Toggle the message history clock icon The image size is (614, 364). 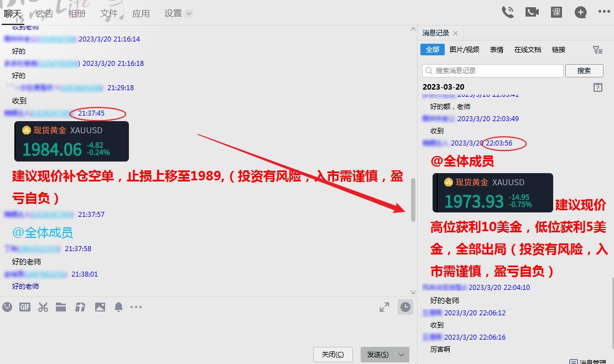[x=405, y=307]
